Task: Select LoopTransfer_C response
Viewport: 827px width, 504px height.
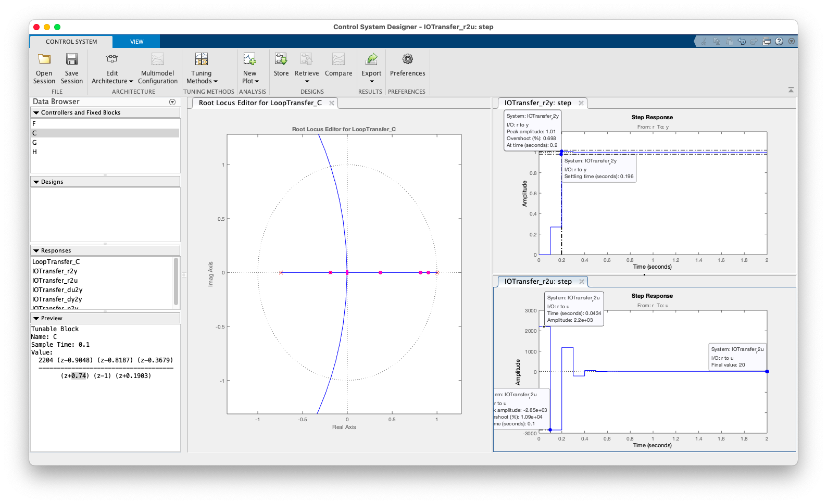Action: (x=102, y=262)
